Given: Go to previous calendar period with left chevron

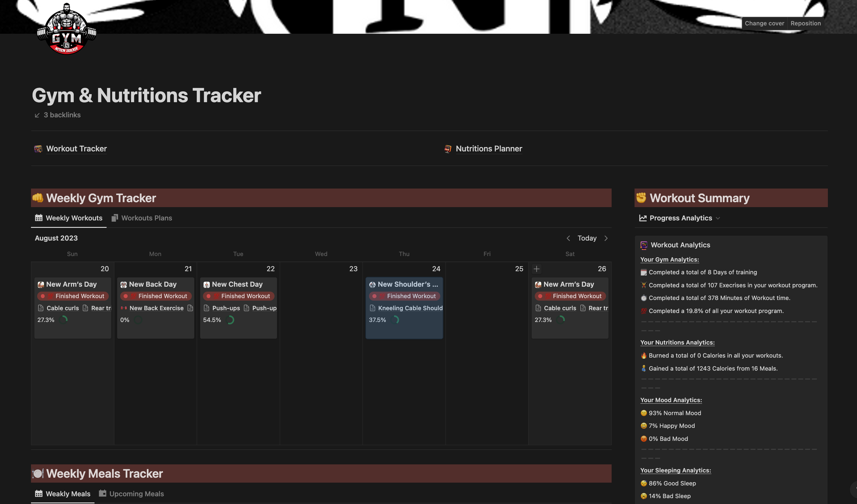Looking at the screenshot, I should pos(568,238).
